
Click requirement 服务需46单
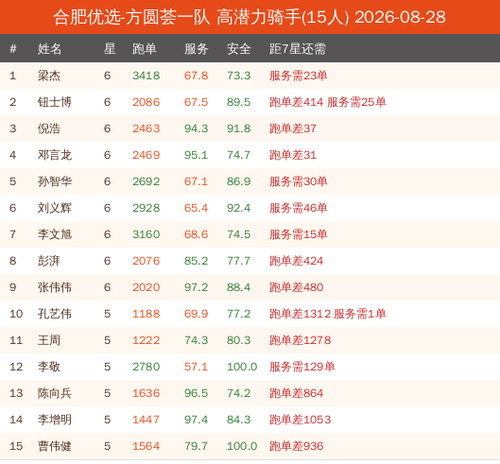pyautogui.click(x=298, y=208)
